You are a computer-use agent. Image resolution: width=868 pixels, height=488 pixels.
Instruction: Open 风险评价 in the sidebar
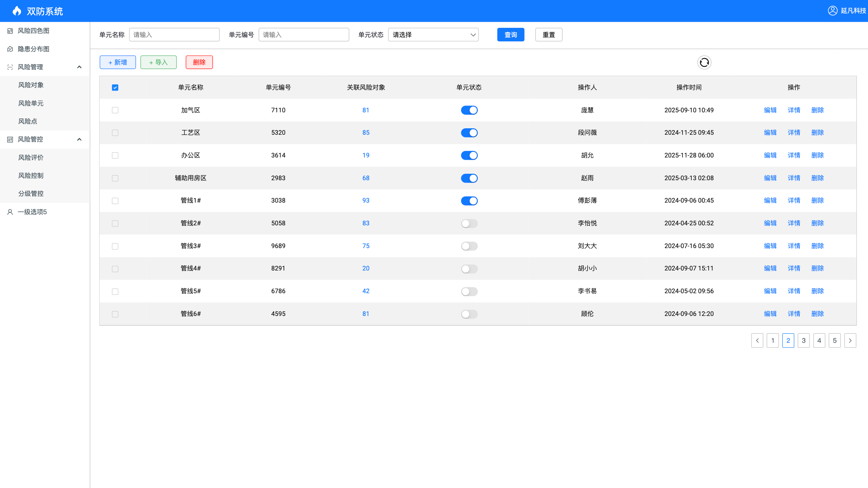click(x=31, y=157)
